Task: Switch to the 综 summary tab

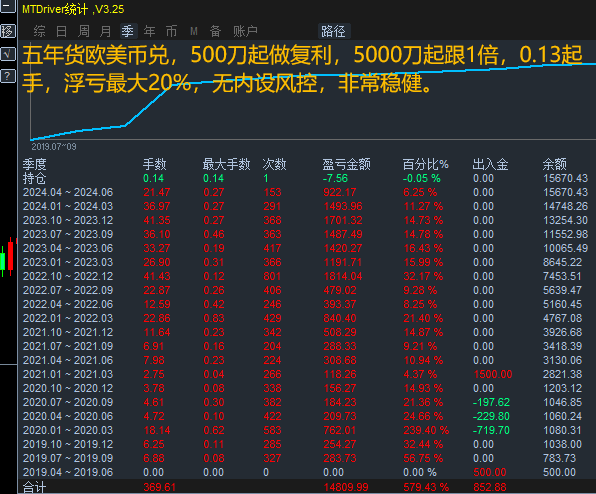Action: coord(40,31)
